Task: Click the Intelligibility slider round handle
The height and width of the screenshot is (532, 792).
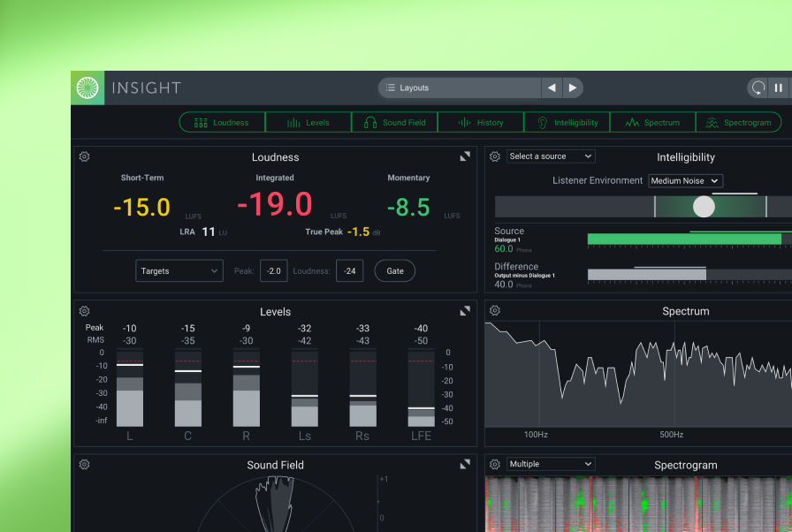Action: coord(704,207)
